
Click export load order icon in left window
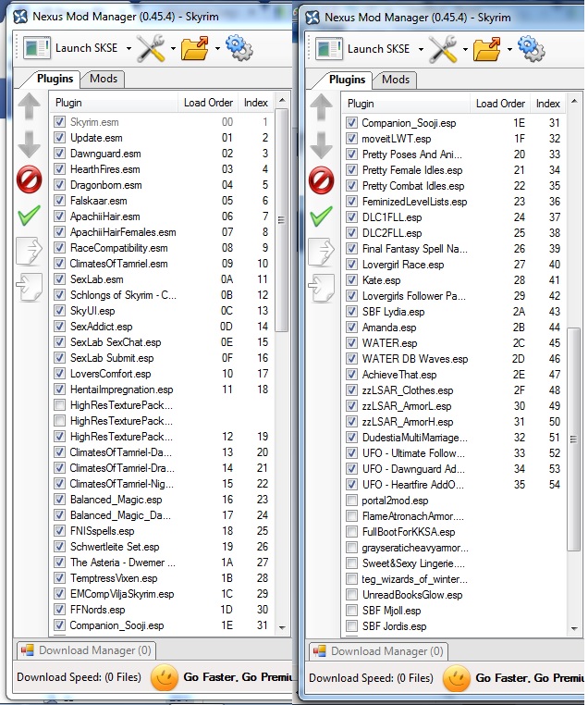click(x=30, y=251)
